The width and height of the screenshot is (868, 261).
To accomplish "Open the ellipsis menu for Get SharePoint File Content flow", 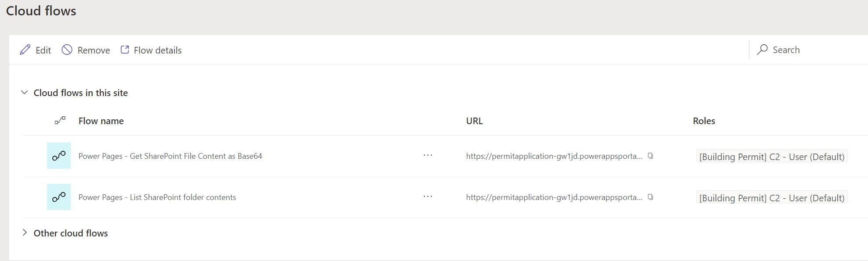I will click(x=427, y=155).
